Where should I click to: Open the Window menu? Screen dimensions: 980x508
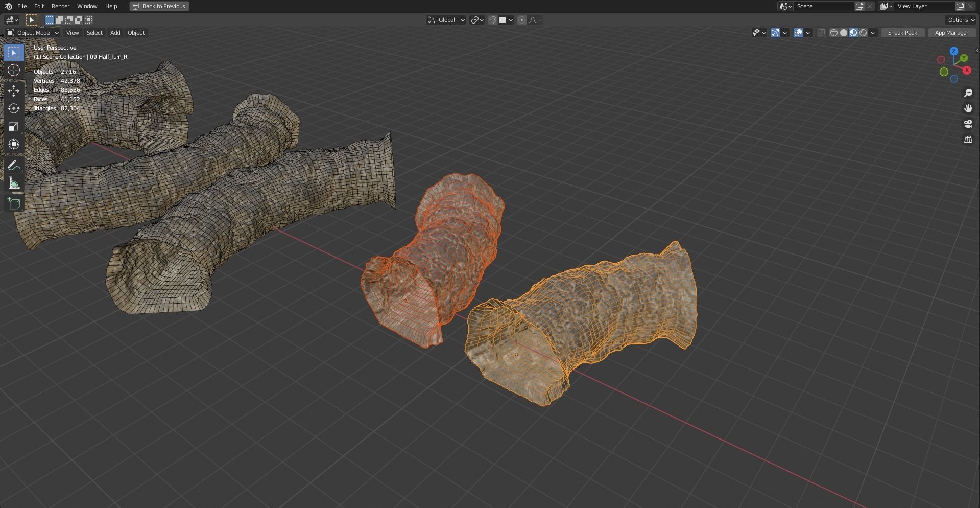click(x=87, y=6)
